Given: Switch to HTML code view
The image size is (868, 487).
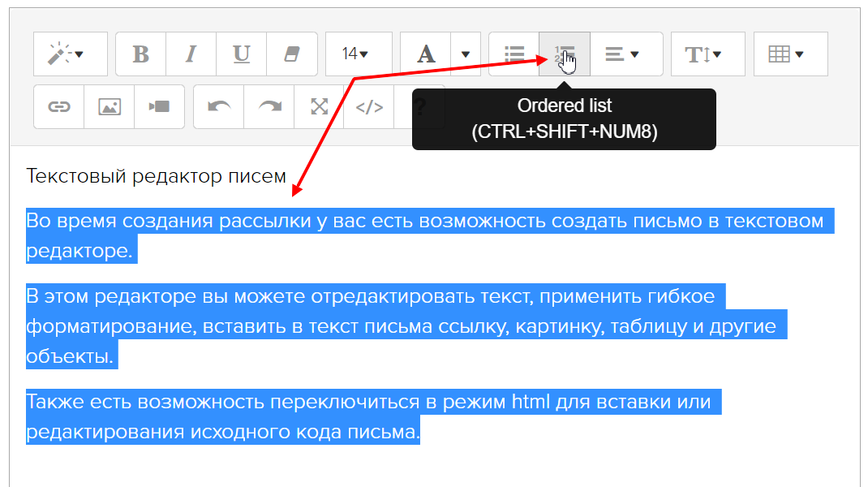Looking at the screenshot, I should [369, 107].
